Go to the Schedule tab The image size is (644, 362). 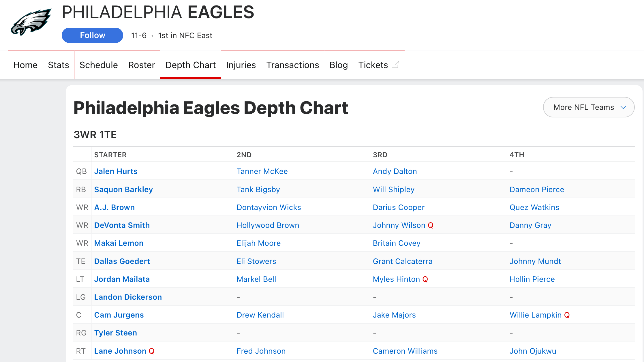coord(98,65)
